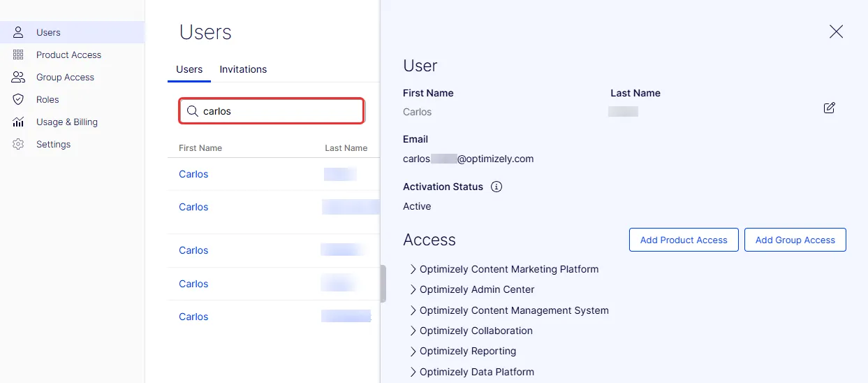Open Group Access in the sidebar

[72, 77]
